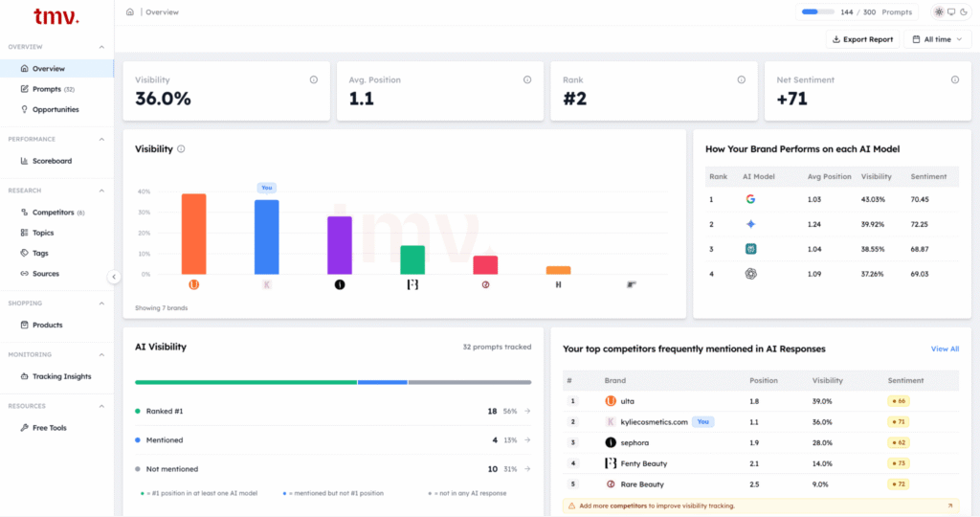Image resolution: width=980 pixels, height=517 pixels.
Task: Click the prompts usage progress bar
Action: point(817,11)
